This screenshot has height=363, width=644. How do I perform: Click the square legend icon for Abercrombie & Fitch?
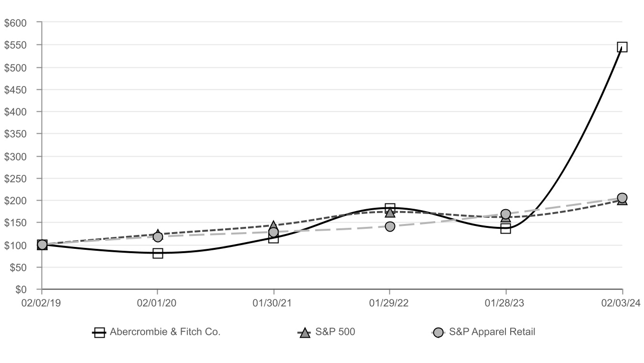coord(99,332)
